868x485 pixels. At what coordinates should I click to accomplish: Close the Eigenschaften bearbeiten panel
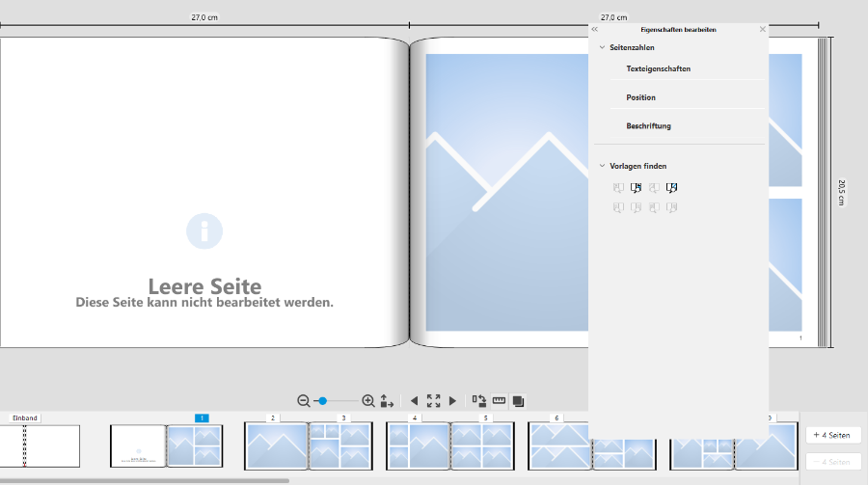point(762,30)
